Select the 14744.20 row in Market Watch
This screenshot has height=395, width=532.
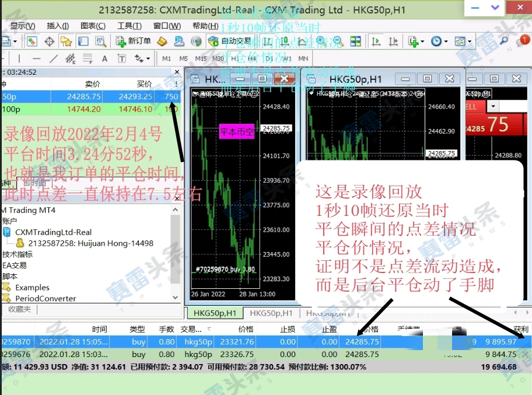click(x=90, y=109)
